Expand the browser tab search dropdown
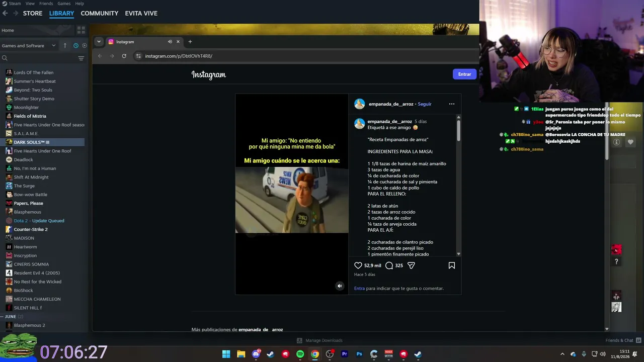The image size is (644, 362). (x=99, y=42)
